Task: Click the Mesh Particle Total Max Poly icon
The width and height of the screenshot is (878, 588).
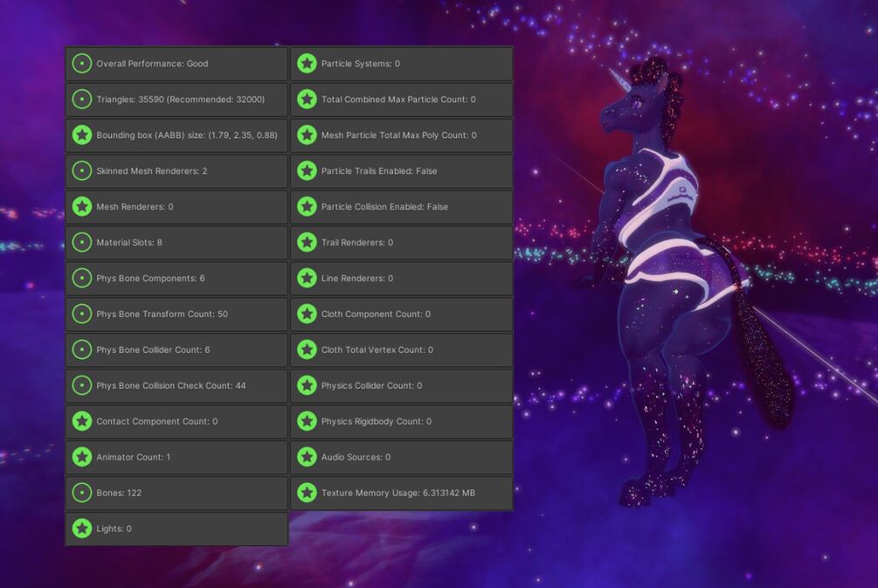Action: [307, 135]
